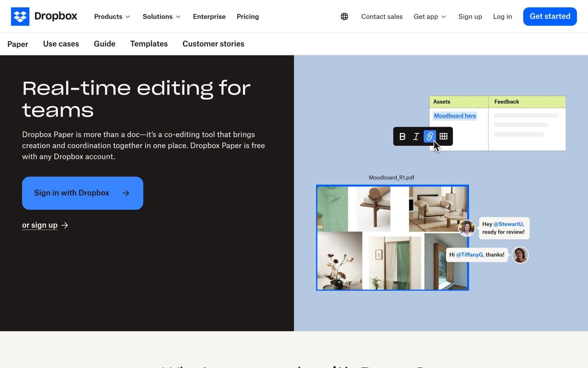
Task: Select the Italic formatting icon
Action: [x=416, y=136]
